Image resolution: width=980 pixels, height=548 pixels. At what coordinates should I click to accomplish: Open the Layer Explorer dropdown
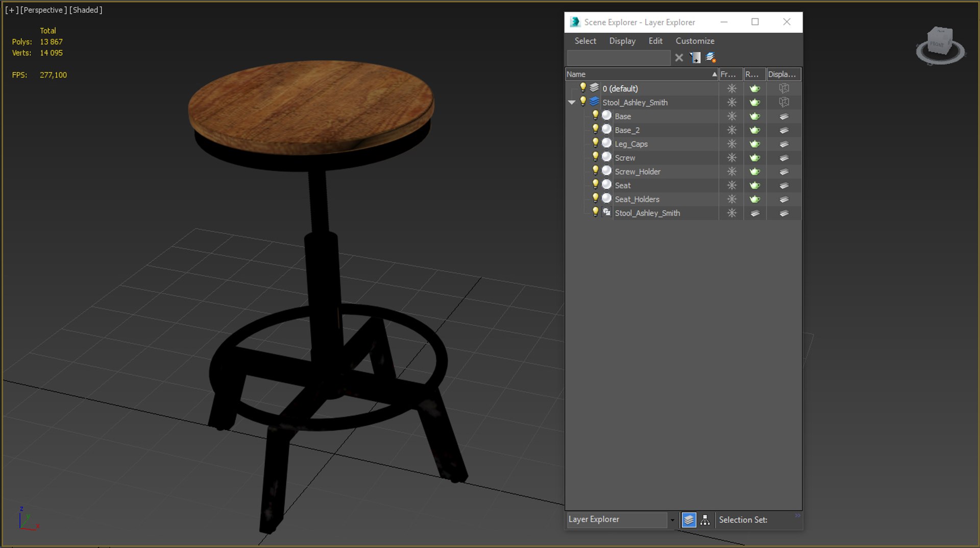672,520
